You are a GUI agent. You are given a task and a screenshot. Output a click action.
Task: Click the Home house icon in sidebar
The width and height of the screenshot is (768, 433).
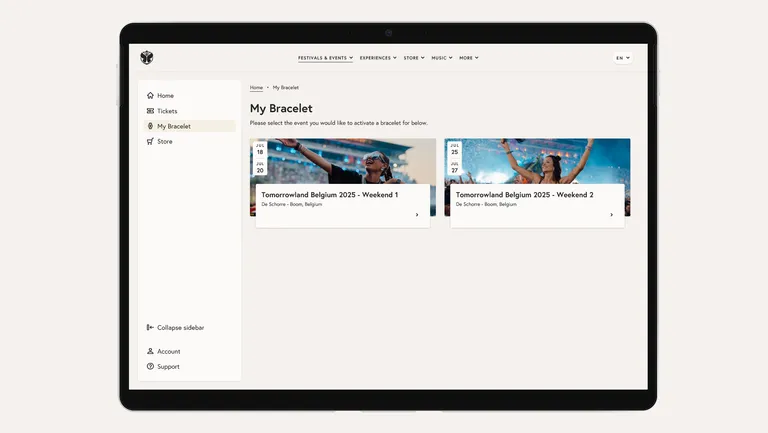pos(150,96)
